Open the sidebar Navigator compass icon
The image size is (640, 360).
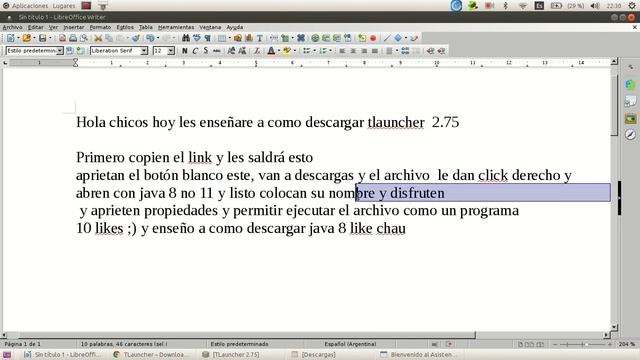click(630, 135)
